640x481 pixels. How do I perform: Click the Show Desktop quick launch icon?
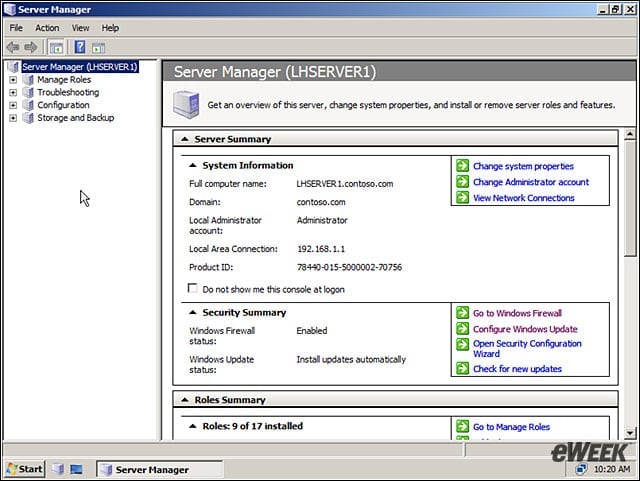(76, 470)
